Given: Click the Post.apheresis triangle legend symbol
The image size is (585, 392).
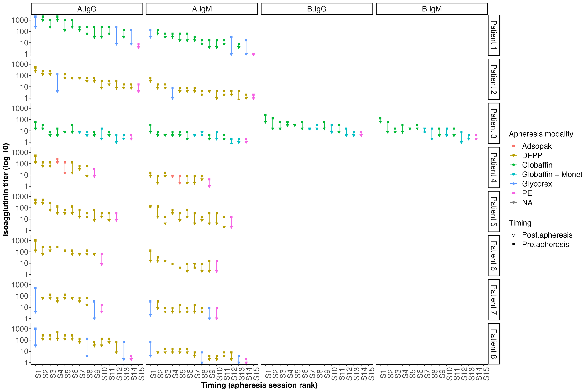Looking at the screenshot, I should point(513,235).
